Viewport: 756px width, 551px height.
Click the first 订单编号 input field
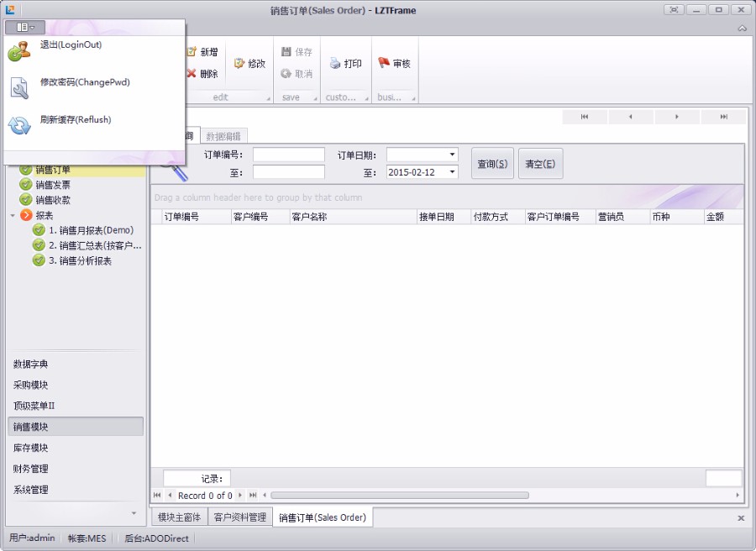tap(289, 155)
